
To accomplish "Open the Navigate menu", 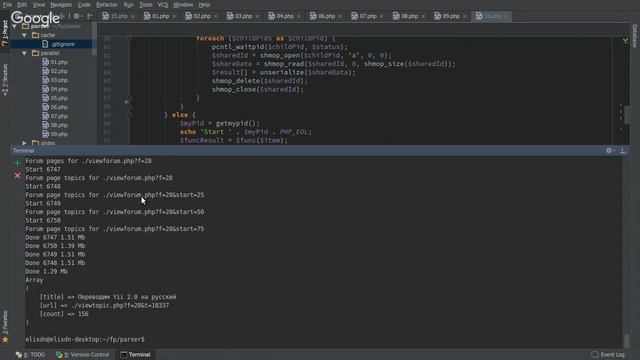I will tap(61, 5).
